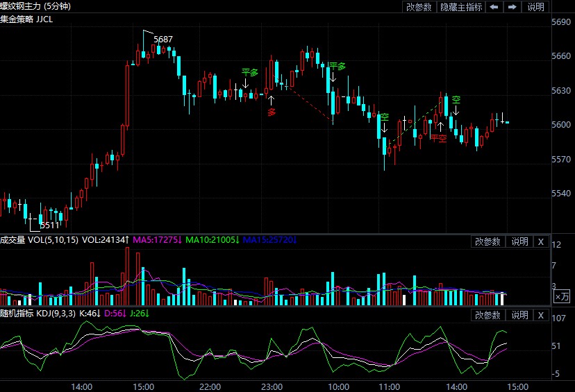Screen dimensions: 575x392
Task: Click the MA15:25720 value
Action: click(x=270, y=240)
